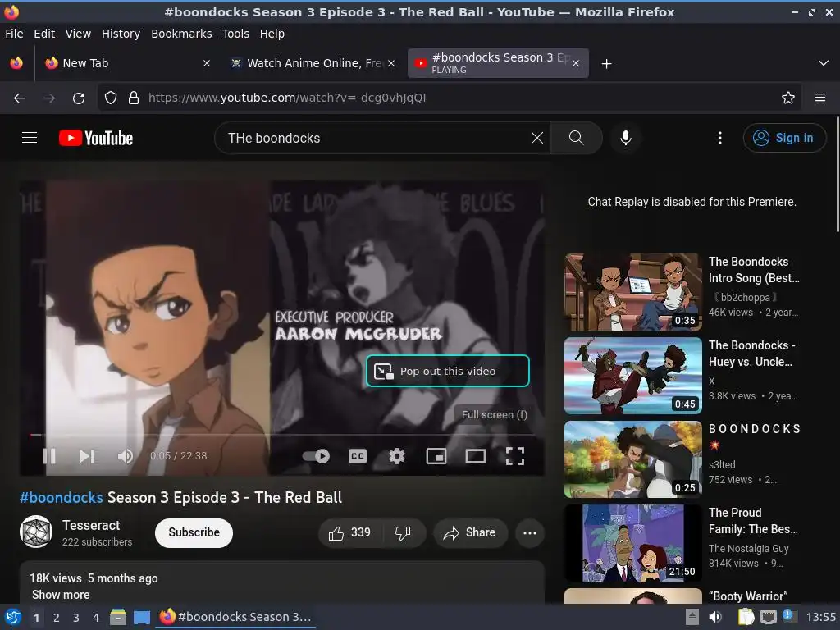Open a new tab plus button
The image size is (840, 630).
point(606,64)
